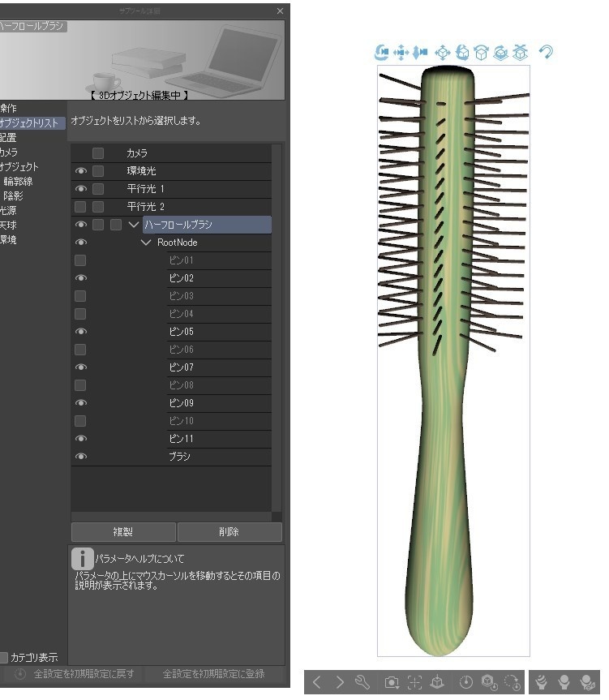This screenshot has height=700, width=609.
Task: Open the 操作 category
Action: pyautogui.click(x=9, y=109)
